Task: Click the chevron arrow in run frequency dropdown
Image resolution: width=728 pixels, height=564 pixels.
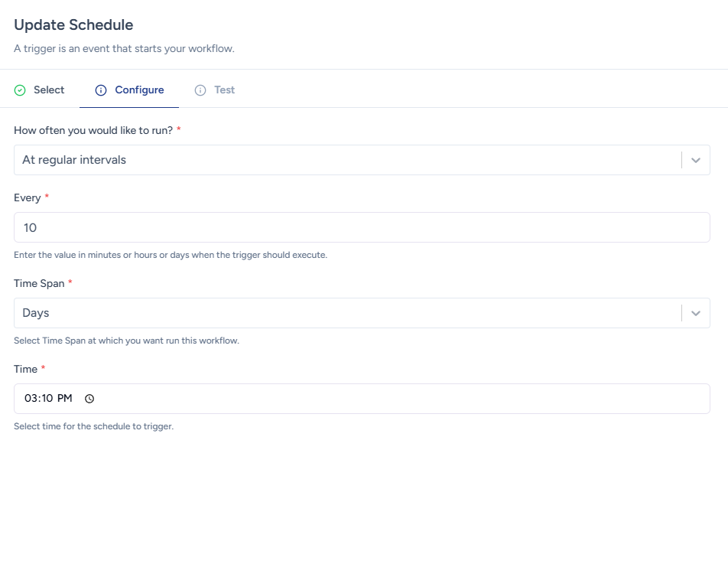Action: (x=695, y=160)
